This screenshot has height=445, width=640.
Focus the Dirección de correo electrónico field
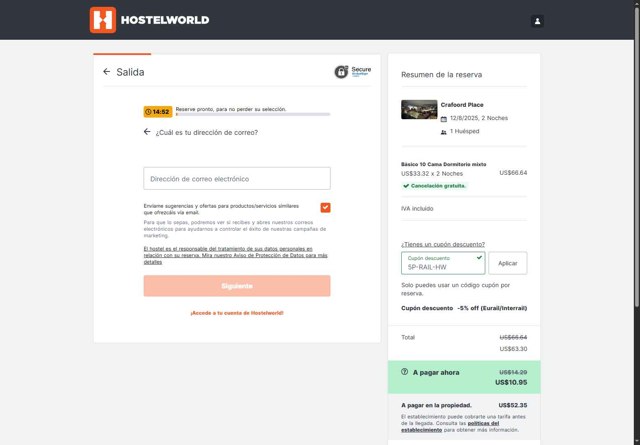[x=237, y=178]
